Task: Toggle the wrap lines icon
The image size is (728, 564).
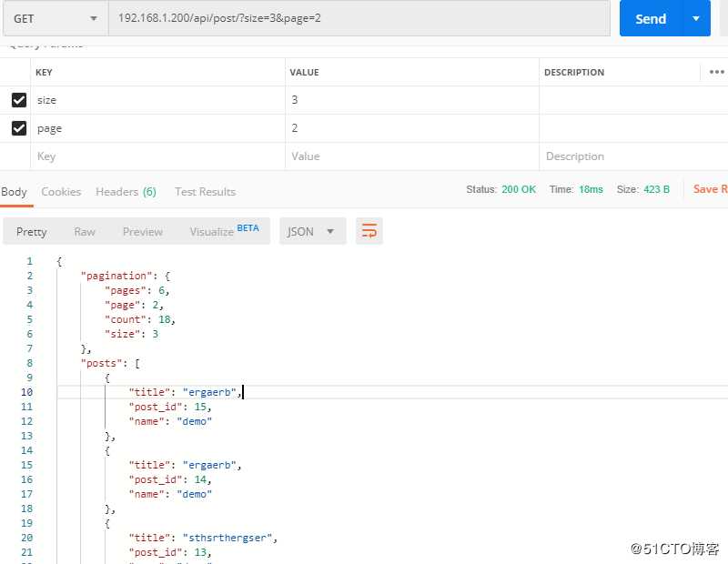Action: (369, 231)
